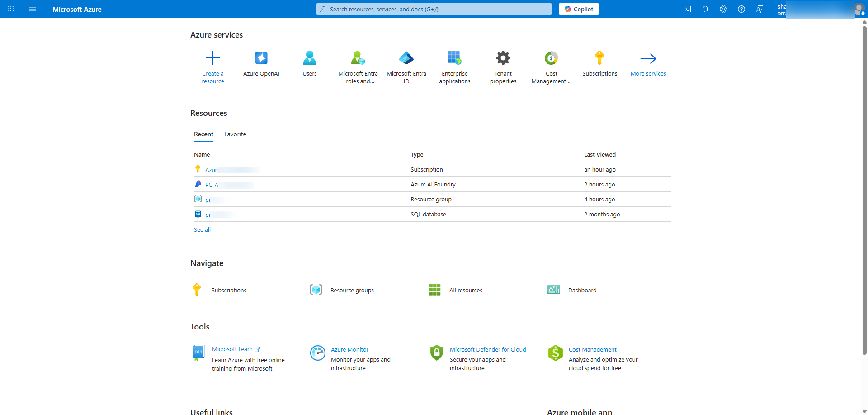Open the Users service icon
The width and height of the screenshot is (868, 415).
pyautogui.click(x=309, y=58)
